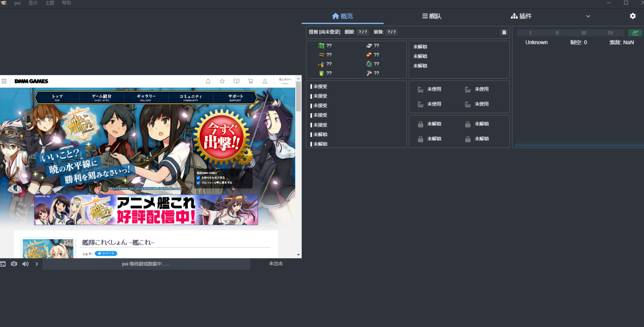Take a screenshot with the camera icon
644x327 pixels.
(x=14, y=264)
